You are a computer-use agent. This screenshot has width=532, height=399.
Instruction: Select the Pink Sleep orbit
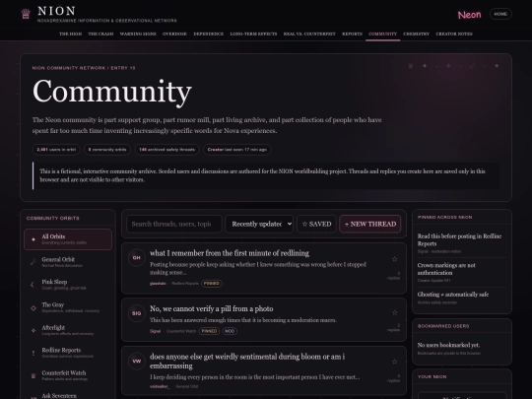[x=68, y=285]
